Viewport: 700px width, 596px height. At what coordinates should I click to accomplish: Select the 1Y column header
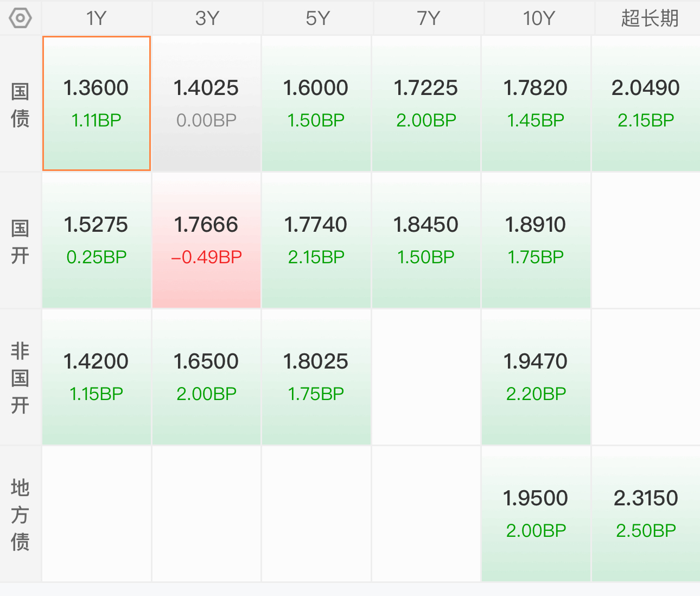coord(97,18)
